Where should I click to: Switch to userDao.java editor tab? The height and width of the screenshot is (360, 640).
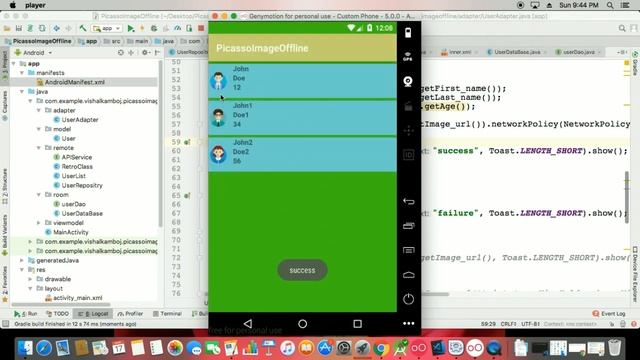[x=578, y=52]
